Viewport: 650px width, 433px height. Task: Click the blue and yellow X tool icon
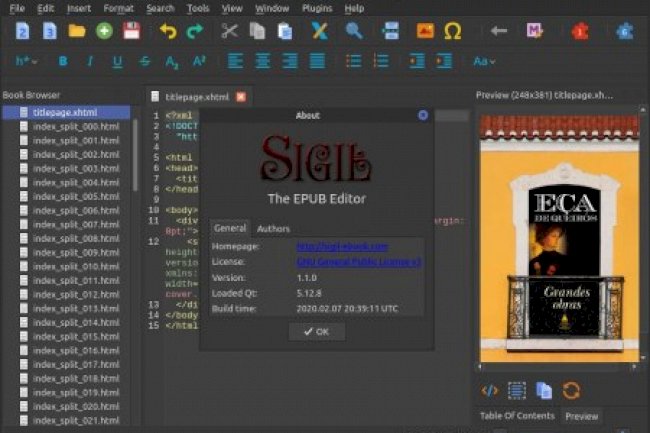320,31
